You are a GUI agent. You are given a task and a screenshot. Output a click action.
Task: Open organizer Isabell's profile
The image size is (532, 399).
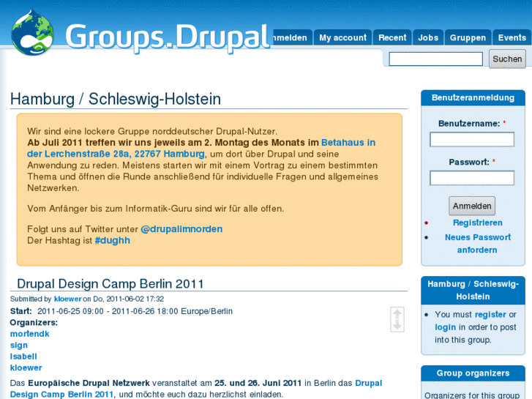(23, 357)
